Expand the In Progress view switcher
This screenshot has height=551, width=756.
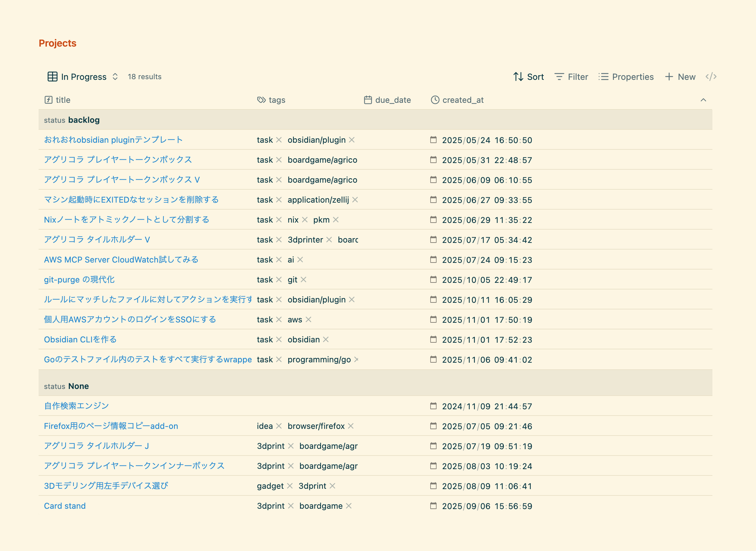(115, 77)
